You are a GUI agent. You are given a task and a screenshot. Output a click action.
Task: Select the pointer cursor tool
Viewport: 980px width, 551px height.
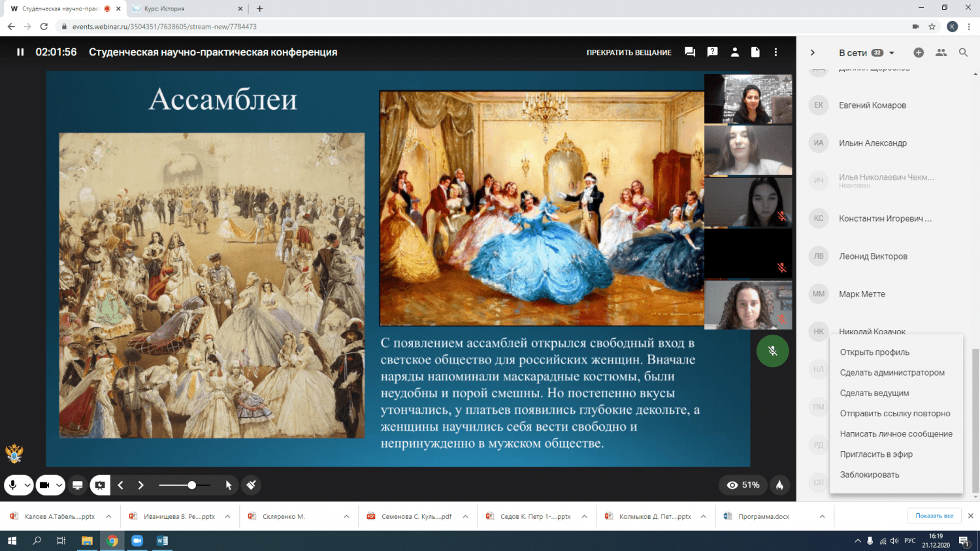tap(229, 485)
